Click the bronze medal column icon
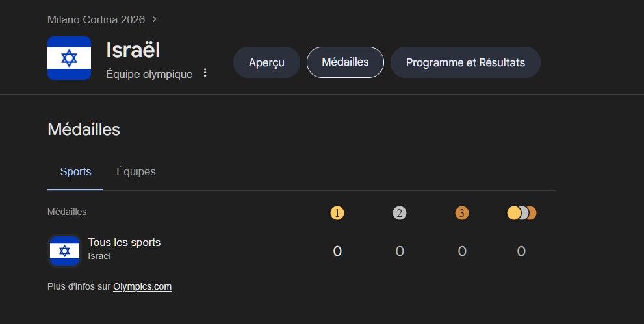 pos(462,213)
